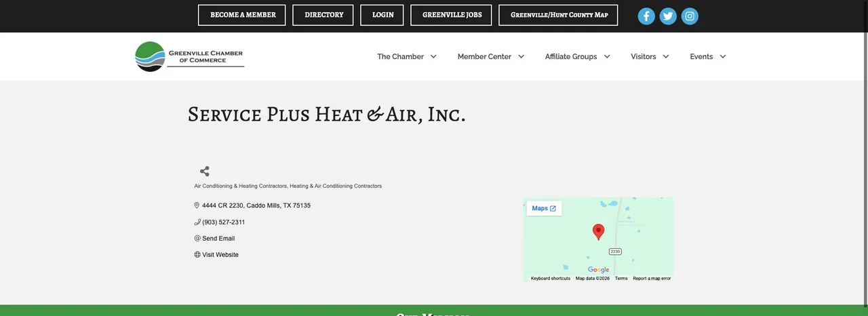Expand the chevron next to Affiliate Groups

click(x=607, y=57)
